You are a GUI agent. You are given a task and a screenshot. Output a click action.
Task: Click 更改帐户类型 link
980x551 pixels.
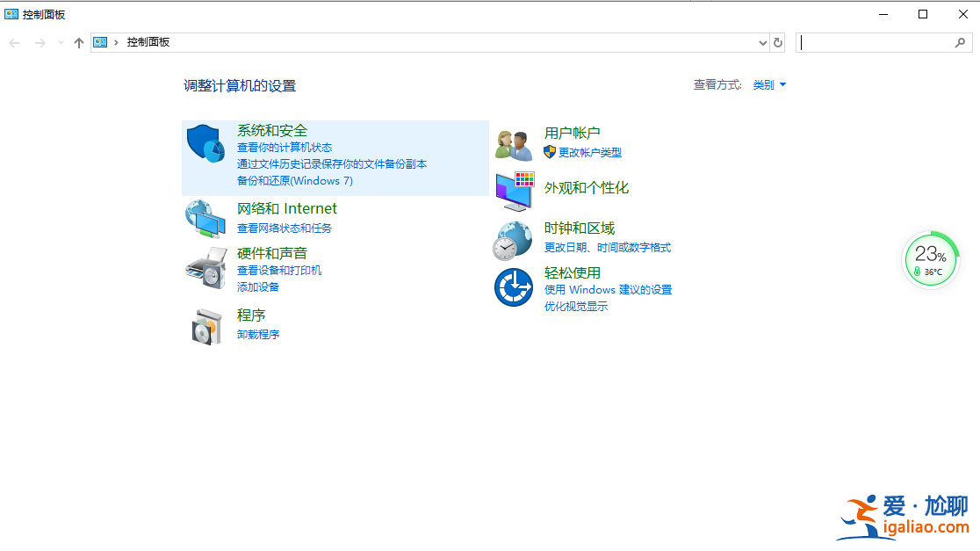(589, 153)
